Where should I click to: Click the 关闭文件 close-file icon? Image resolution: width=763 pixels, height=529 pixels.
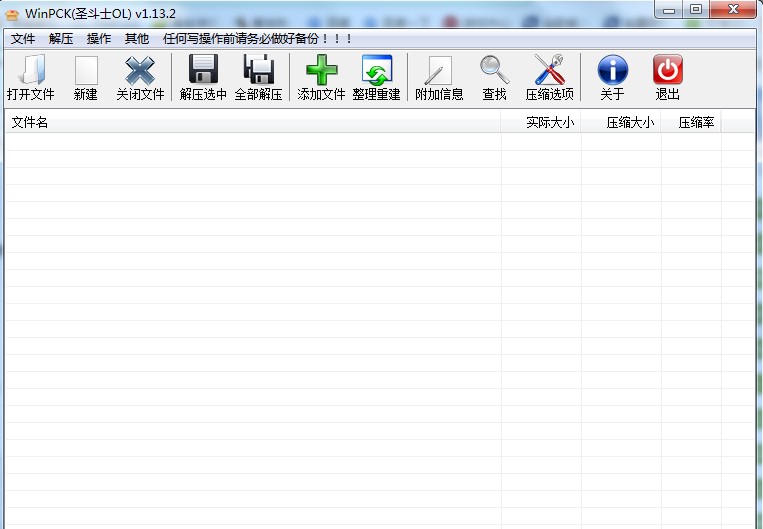coord(140,78)
